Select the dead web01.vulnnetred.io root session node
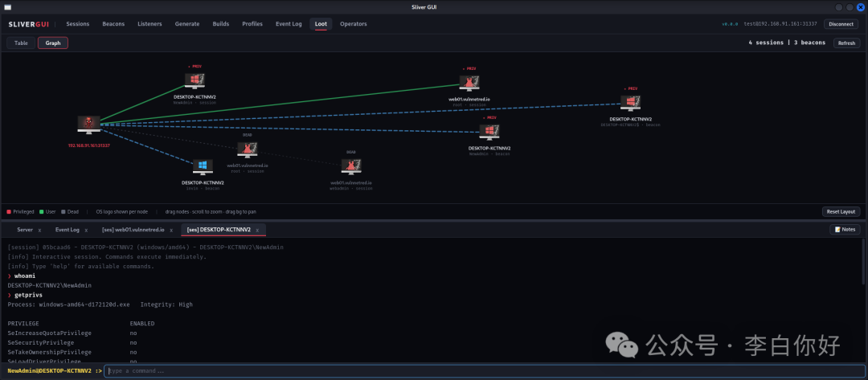The width and height of the screenshot is (868, 380). coord(247,149)
